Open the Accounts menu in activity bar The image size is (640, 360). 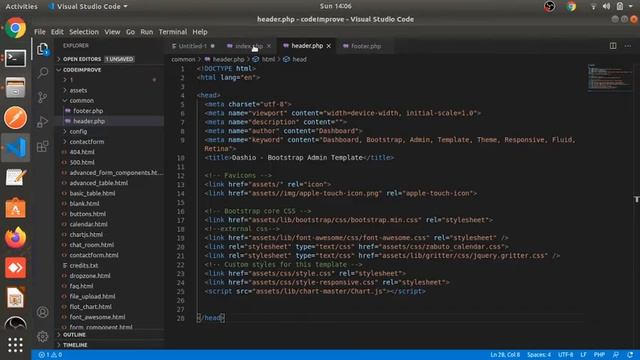[43, 312]
